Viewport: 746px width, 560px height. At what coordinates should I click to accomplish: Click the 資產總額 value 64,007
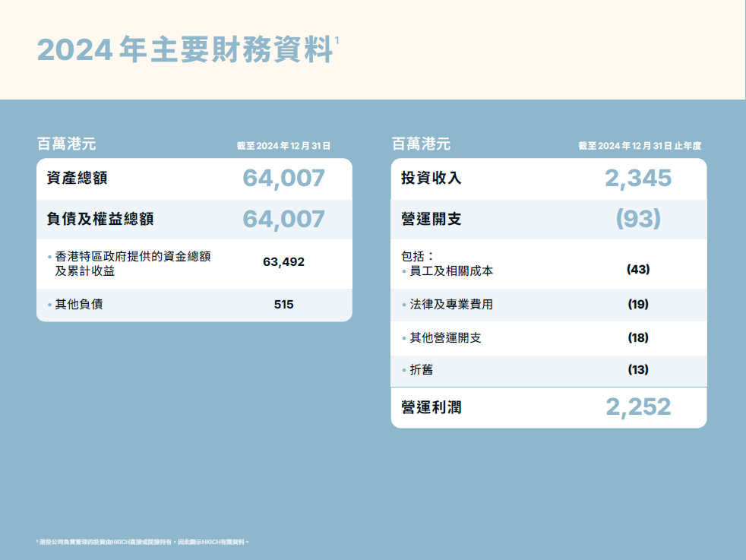[x=283, y=179]
